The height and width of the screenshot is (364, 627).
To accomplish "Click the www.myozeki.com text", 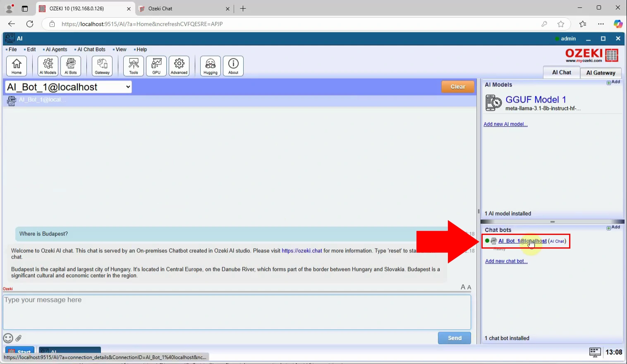I will click(x=584, y=61).
